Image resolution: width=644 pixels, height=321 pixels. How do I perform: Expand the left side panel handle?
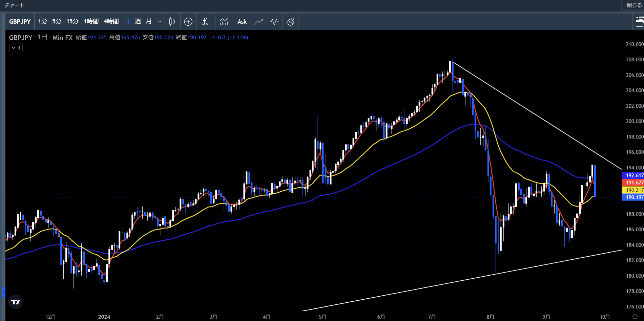click(3, 292)
